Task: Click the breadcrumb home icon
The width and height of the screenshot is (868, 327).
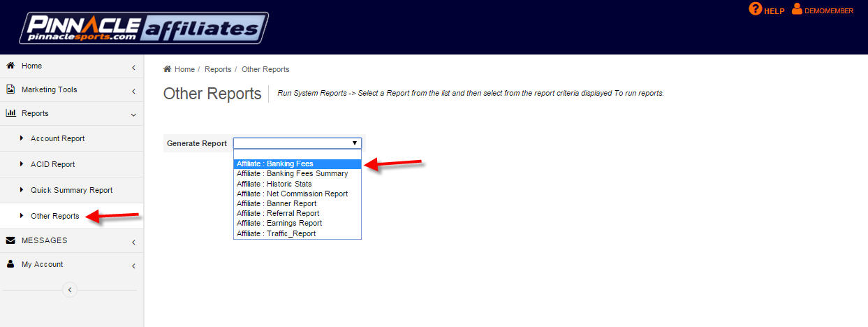Action: point(167,69)
